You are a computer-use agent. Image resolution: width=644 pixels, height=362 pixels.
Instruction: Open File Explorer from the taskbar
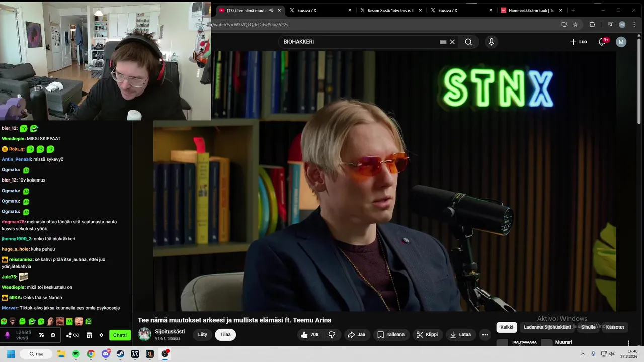(x=61, y=354)
